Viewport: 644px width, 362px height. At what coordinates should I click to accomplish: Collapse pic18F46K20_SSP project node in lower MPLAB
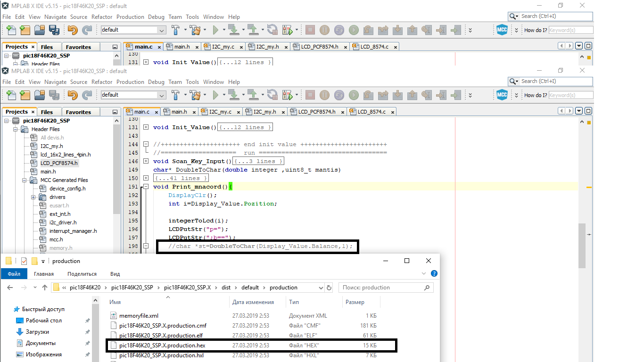point(7,121)
